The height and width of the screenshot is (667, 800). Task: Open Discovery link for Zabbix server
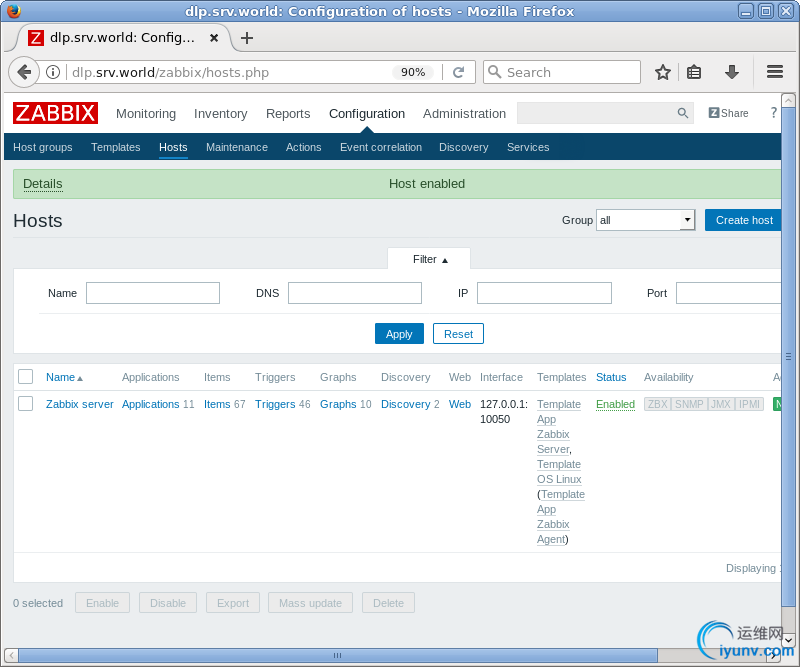click(x=406, y=404)
